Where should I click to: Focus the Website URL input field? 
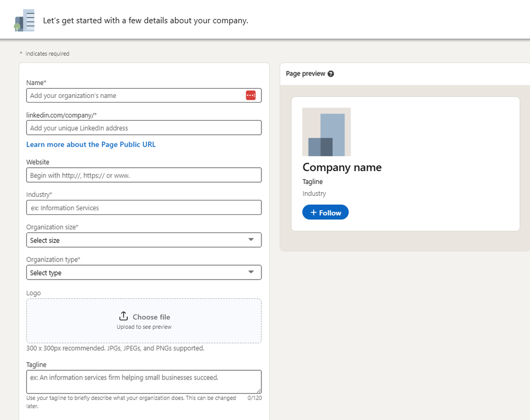(x=144, y=175)
